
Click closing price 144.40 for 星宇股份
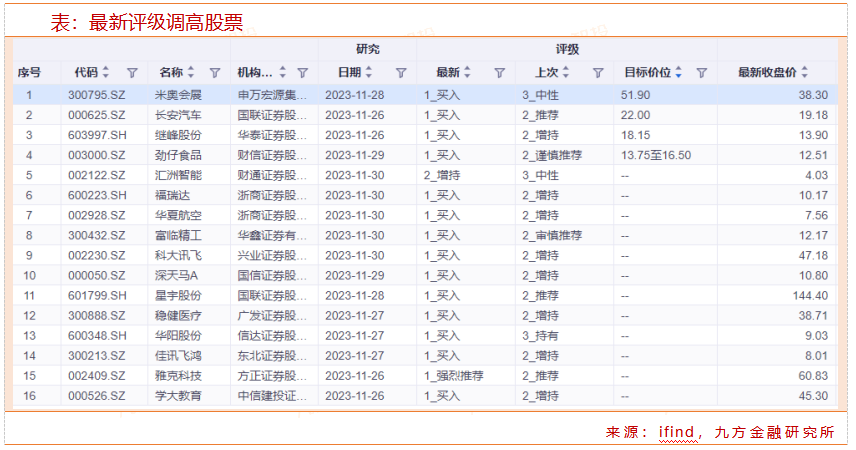(x=809, y=295)
